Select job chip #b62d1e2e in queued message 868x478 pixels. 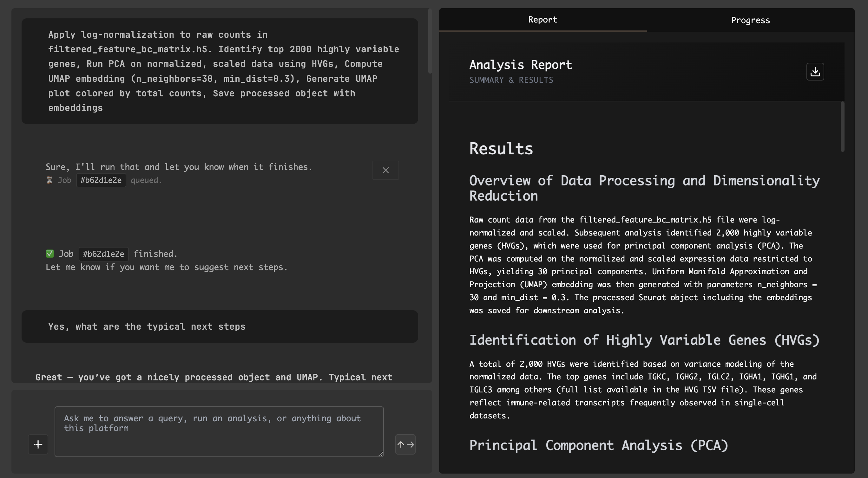[101, 180]
